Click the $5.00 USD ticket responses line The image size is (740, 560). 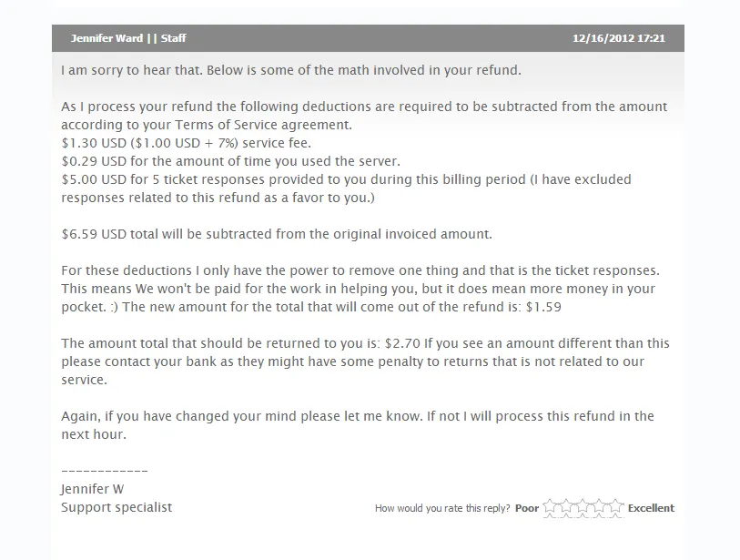(x=346, y=188)
